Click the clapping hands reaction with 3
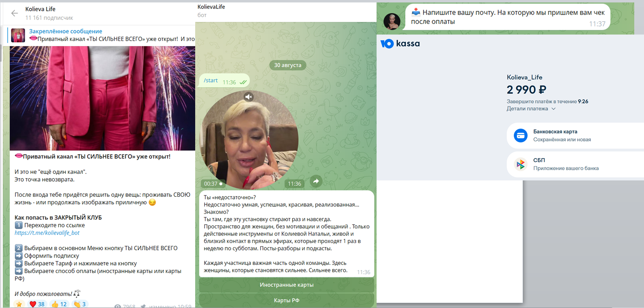Viewport: 644px width, 308px height. pos(80,304)
